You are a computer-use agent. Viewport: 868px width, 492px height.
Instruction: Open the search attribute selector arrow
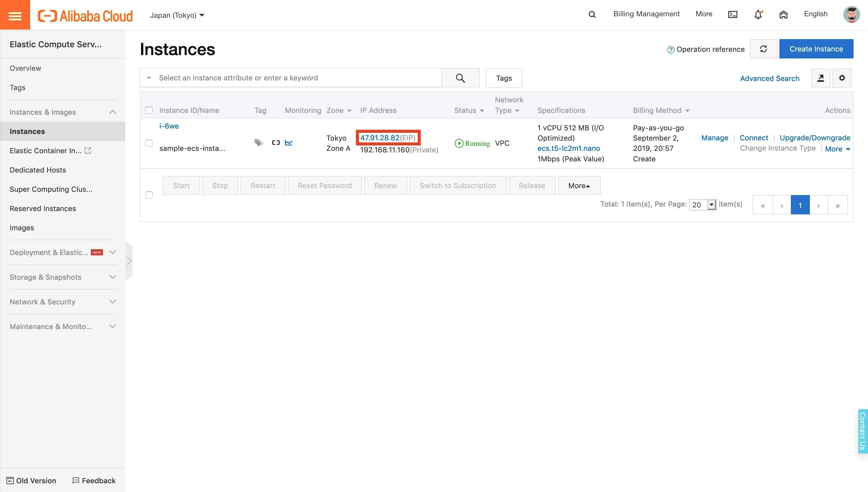pyautogui.click(x=149, y=78)
